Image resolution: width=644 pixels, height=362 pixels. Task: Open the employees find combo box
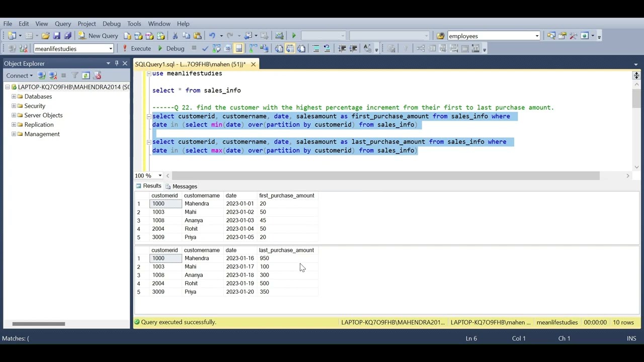click(537, 36)
